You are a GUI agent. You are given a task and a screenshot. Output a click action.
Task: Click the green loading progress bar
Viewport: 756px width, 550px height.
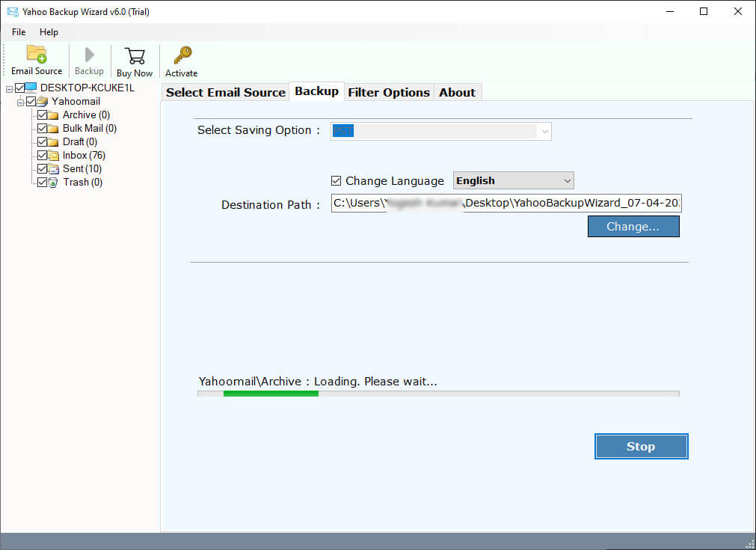click(x=271, y=394)
